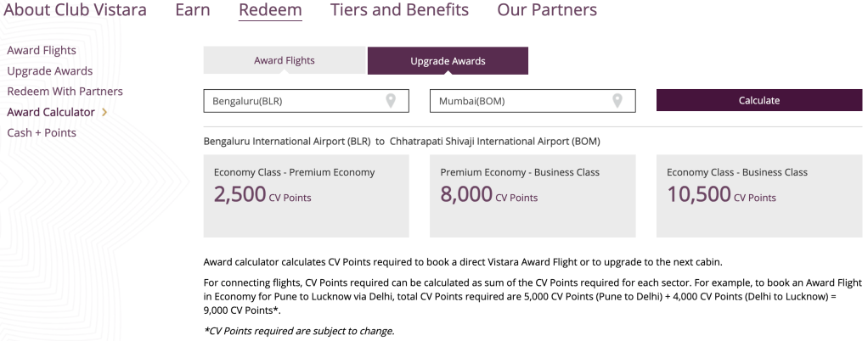This screenshot has width=868, height=341.
Task: Click the location pin icon in Mumbai field
Action: click(x=617, y=101)
